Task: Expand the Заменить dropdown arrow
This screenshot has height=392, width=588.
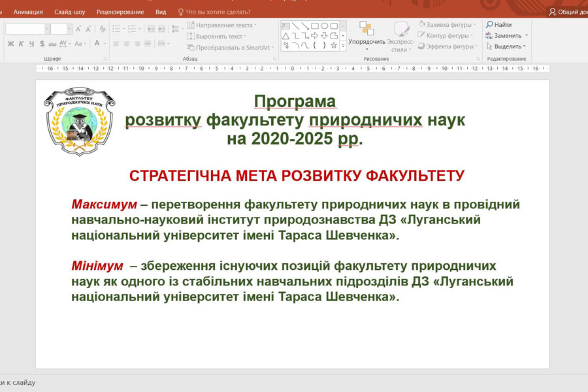Action: pos(526,36)
